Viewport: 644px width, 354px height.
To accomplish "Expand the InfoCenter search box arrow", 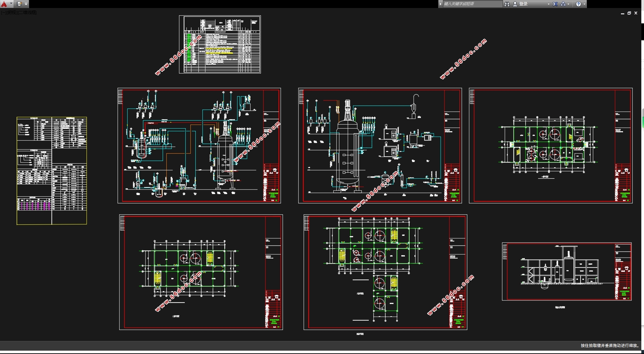I will point(441,4).
